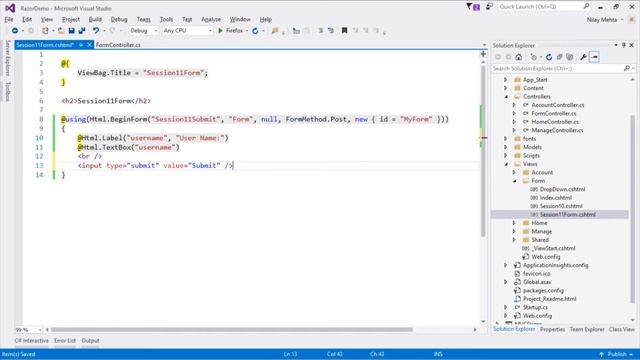Open the Firefox browser selection dropdown arrow
The height and width of the screenshot is (360, 640).
pos(247,31)
